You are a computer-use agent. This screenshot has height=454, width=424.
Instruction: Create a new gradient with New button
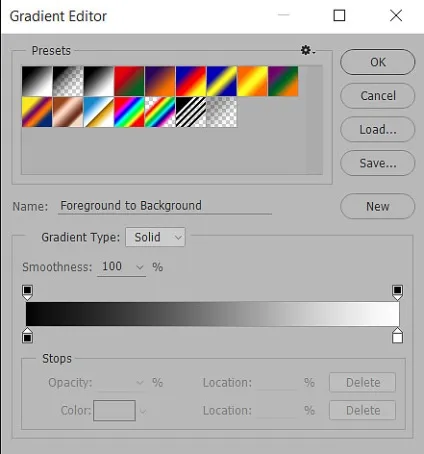pyautogui.click(x=378, y=206)
